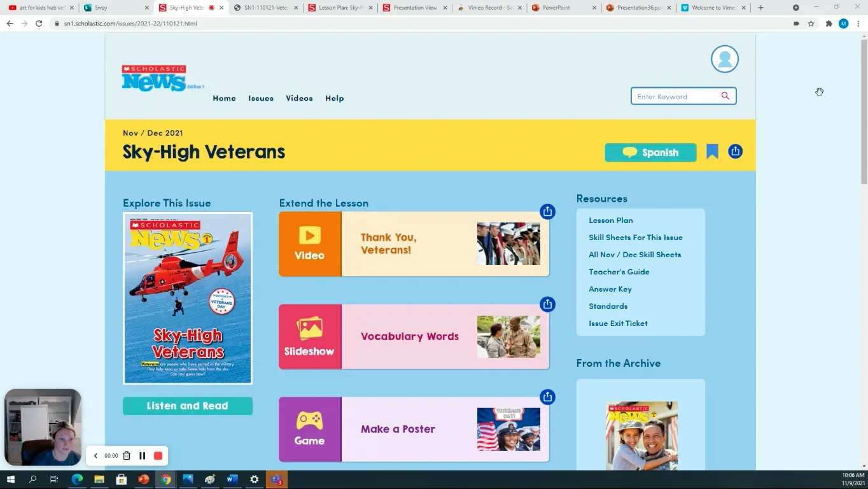This screenshot has width=868, height=489.
Task: Open the archive issue cover thumbnail
Action: 641,436
